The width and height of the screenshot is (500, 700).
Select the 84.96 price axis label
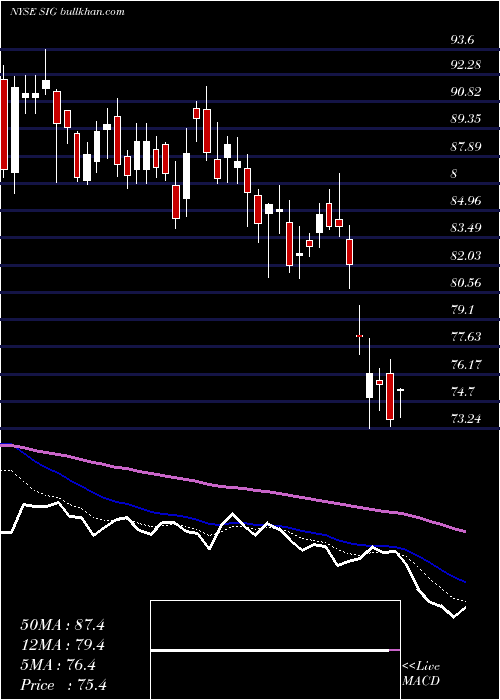[x=466, y=200]
